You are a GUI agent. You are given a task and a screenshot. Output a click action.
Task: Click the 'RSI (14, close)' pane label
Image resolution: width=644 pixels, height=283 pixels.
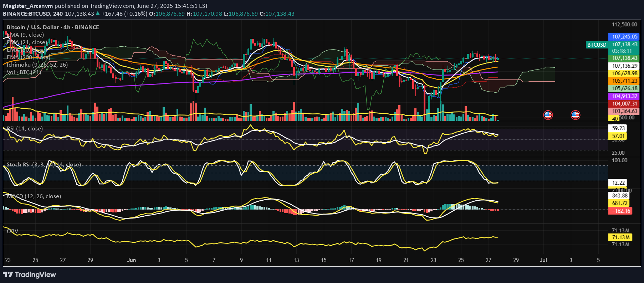point(25,128)
